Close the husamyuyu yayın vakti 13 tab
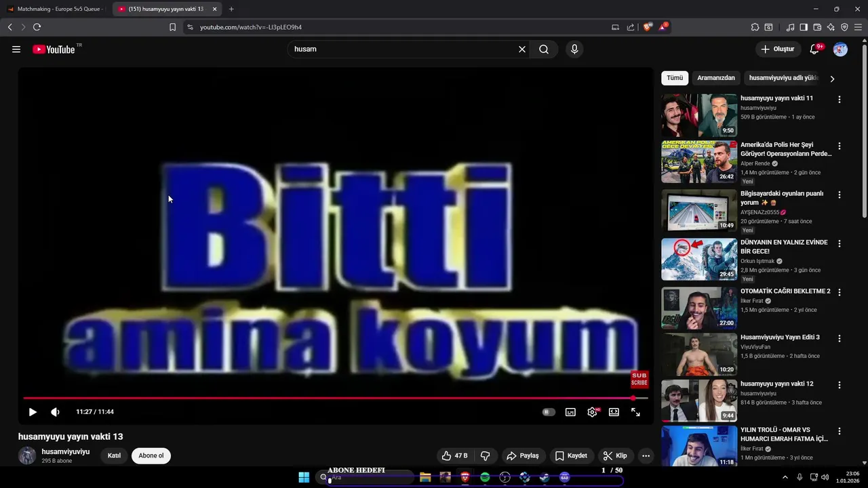 [215, 9]
